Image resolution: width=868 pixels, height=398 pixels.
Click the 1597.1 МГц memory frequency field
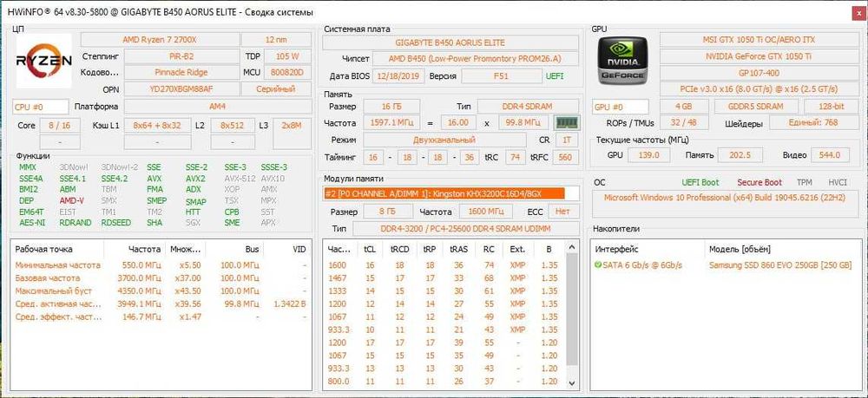coord(393,123)
